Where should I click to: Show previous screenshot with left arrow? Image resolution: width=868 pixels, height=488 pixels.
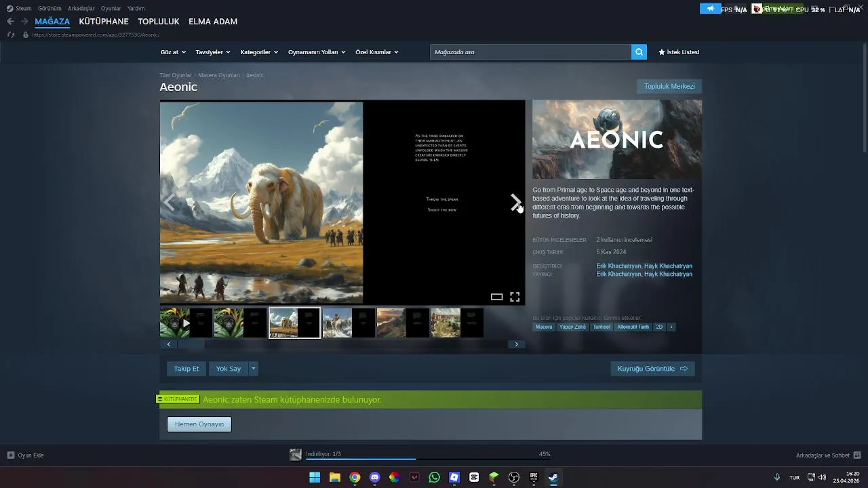(169, 202)
